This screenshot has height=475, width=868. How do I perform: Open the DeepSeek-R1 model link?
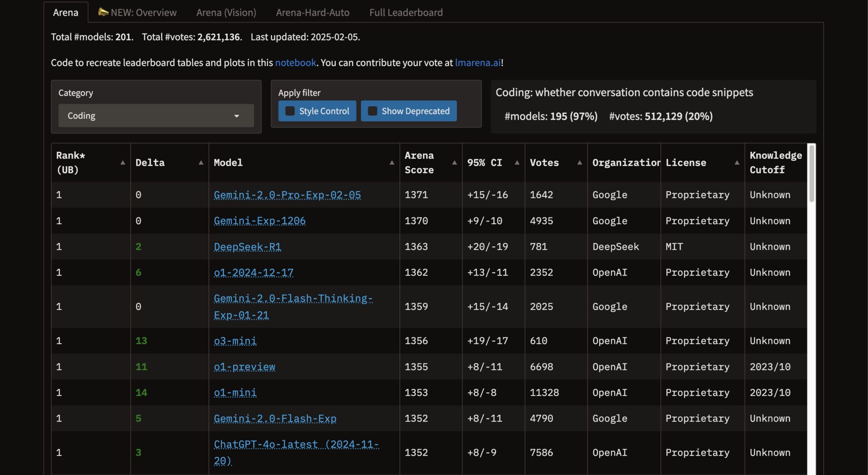click(x=247, y=247)
